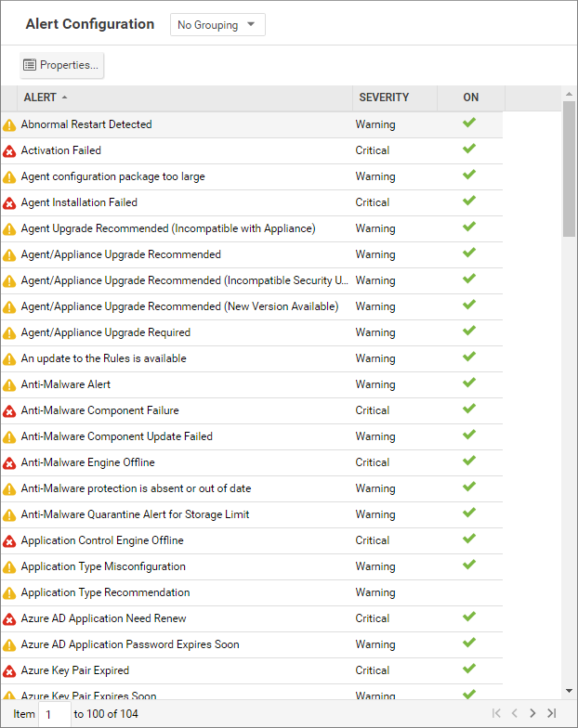This screenshot has height=728, width=578.
Task: Open the Properties button
Action: [x=61, y=65]
